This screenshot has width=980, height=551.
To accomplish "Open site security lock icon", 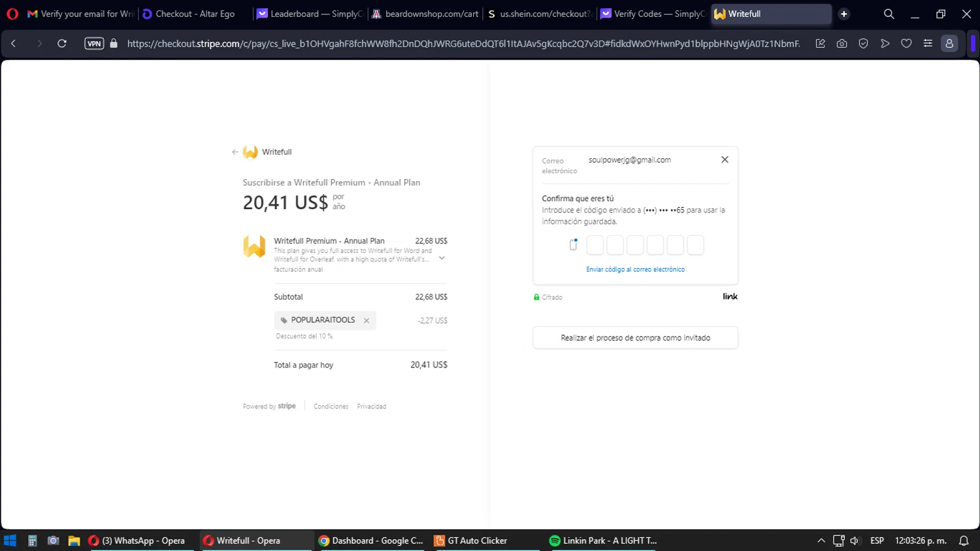I will 114,44.
